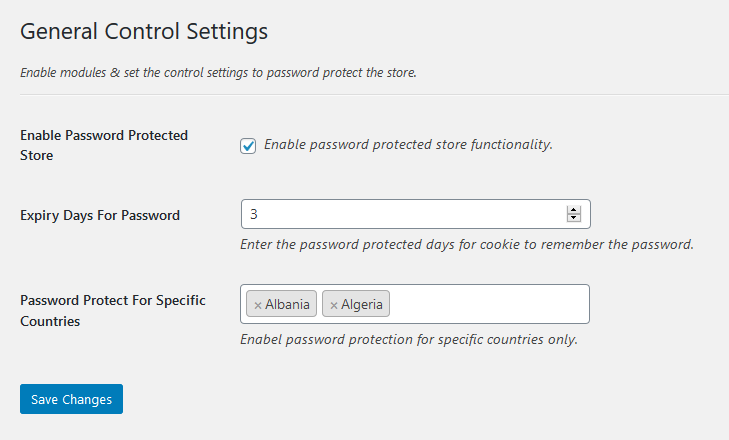
Task: Click the horizontal divider below the description
Action: (364, 94)
